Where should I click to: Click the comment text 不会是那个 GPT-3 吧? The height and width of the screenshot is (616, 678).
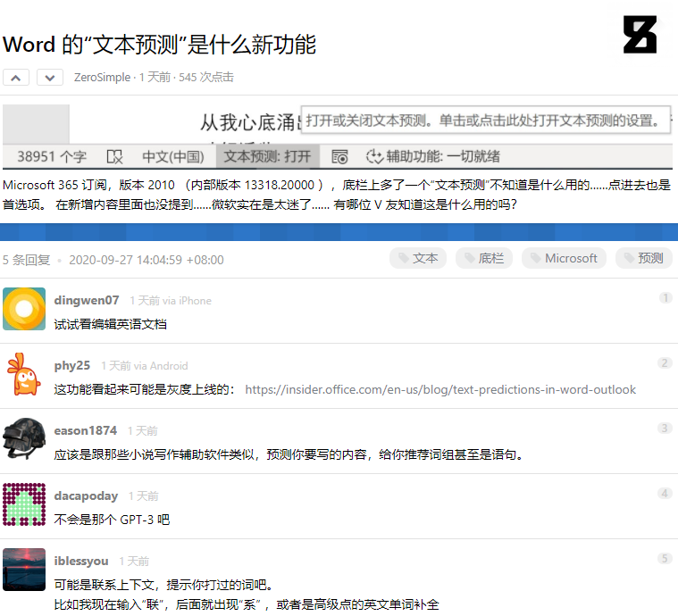(x=112, y=520)
